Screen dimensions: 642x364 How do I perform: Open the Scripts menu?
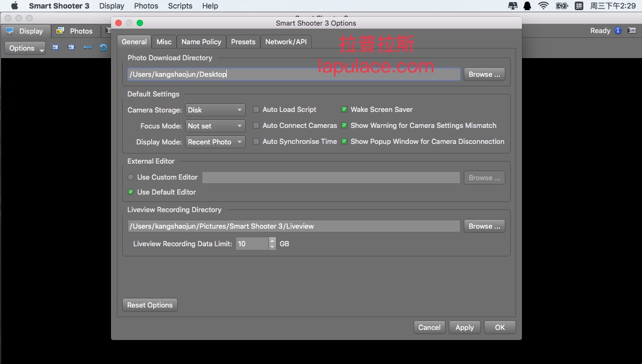tap(180, 6)
